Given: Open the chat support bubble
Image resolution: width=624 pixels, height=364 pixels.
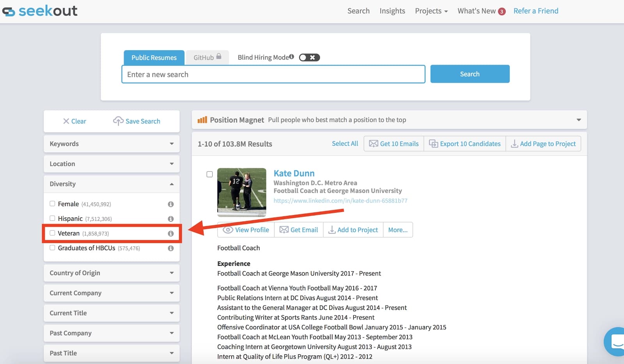Looking at the screenshot, I should point(616,341).
